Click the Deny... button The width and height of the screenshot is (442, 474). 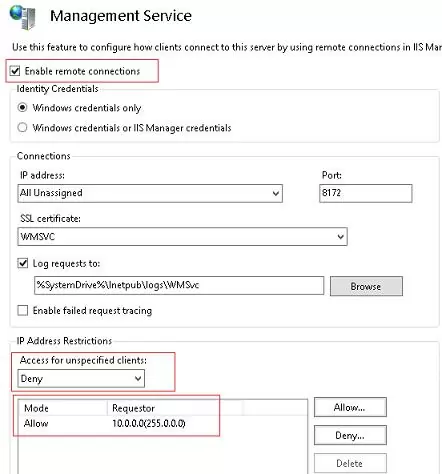click(350, 435)
